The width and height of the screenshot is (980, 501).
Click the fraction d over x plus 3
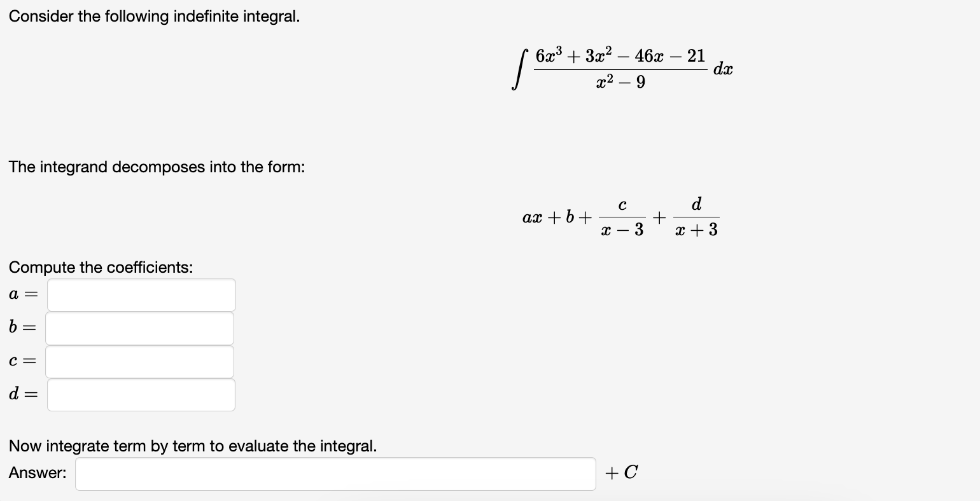tap(697, 217)
